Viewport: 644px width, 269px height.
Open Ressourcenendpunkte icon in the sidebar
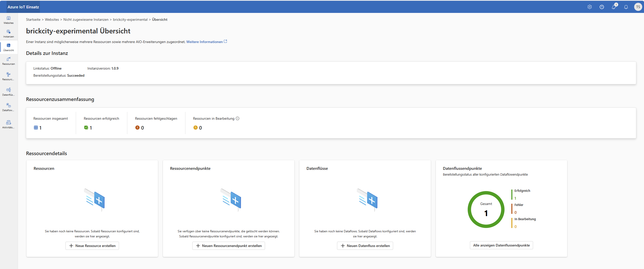pyautogui.click(x=9, y=76)
